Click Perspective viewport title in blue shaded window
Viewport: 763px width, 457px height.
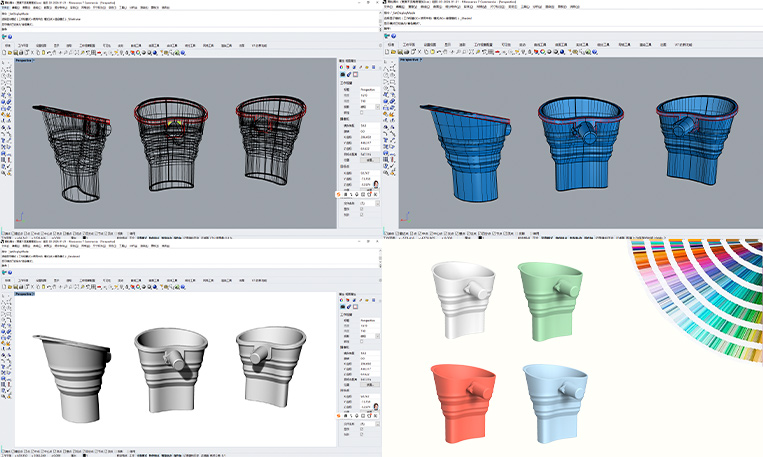(x=408, y=60)
